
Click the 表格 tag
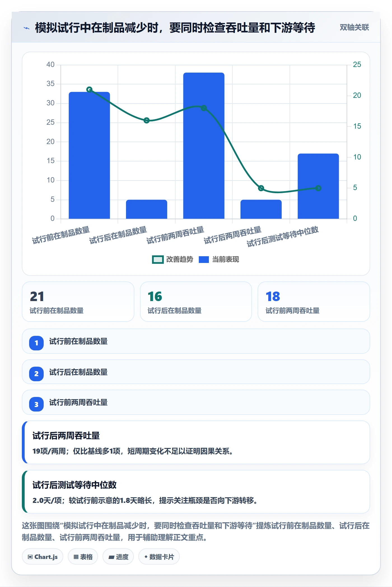pyautogui.click(x=83, y=557)
